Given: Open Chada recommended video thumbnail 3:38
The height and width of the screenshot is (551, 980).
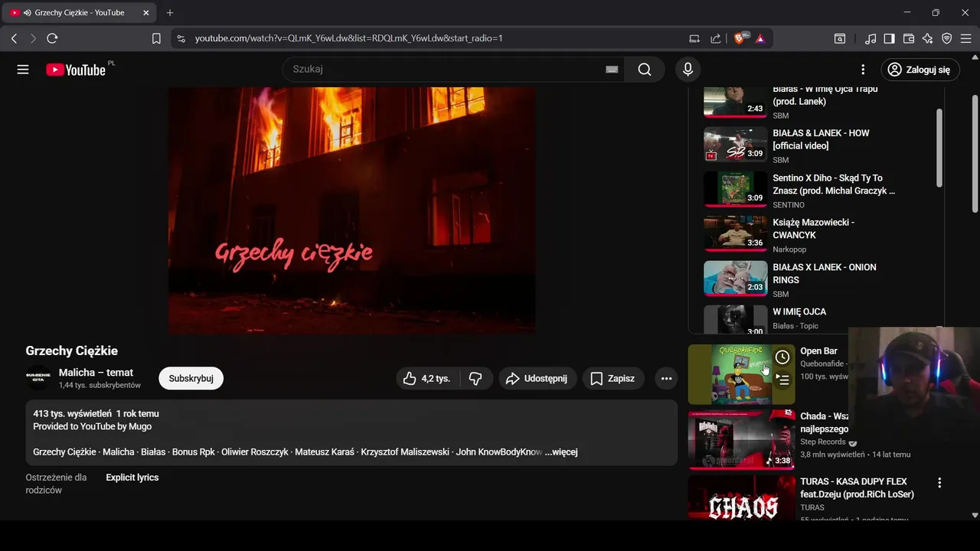Looking at the screenshot, I should [x=741, y=439].
